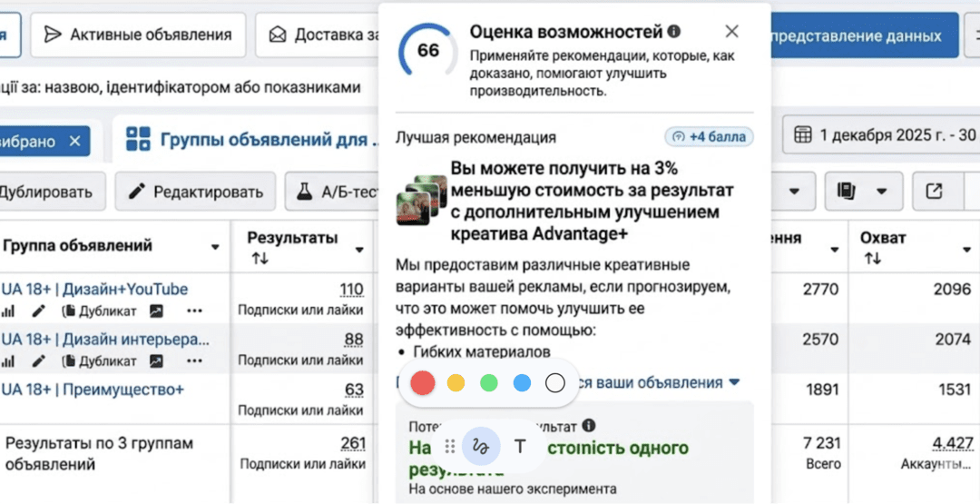Open charts for the Дизайн интерьера ad set
The image size is (980, 504).
8,361
